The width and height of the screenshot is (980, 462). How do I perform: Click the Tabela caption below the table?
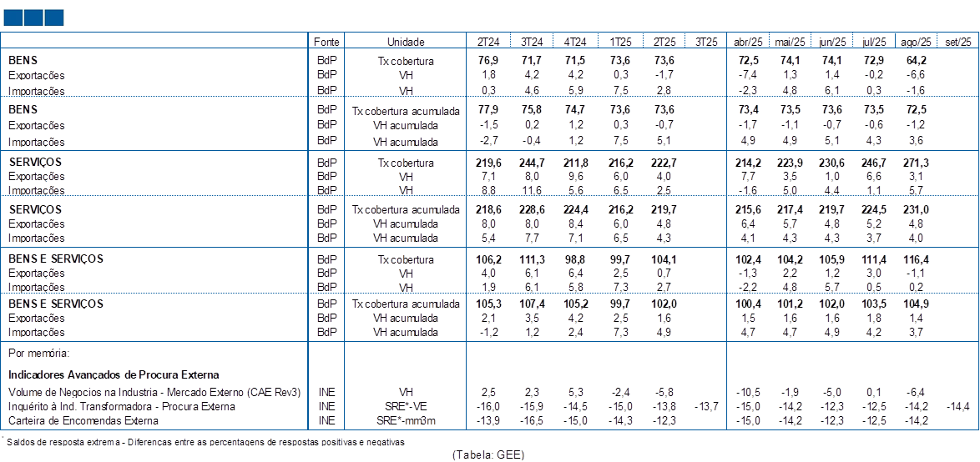(x=489, y=454)
